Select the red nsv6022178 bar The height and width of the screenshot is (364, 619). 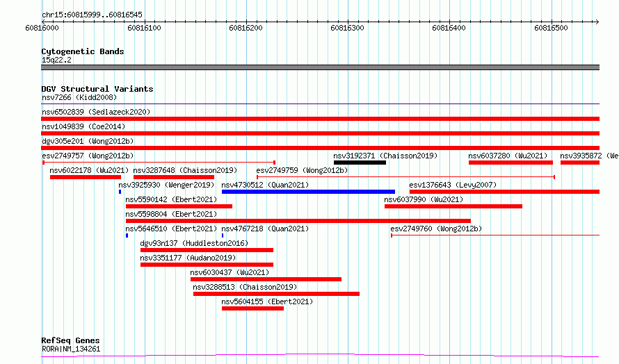click(x=86, y=177)
